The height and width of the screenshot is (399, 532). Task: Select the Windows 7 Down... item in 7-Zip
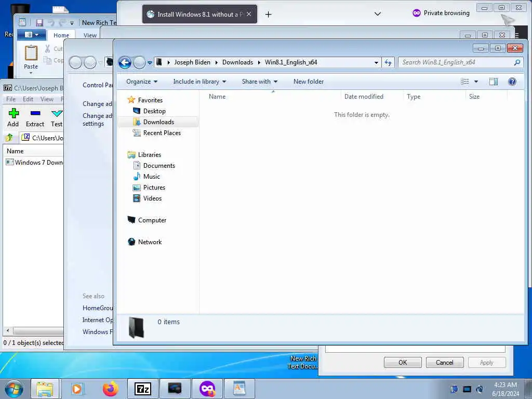tap(34, 163)
